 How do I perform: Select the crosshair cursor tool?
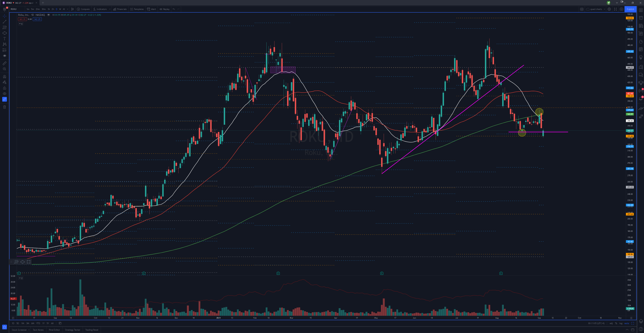coord(4,16)
